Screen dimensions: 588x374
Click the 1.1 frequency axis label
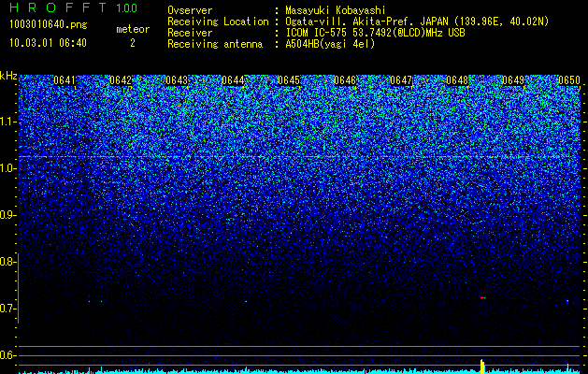[x=7, y=122]
